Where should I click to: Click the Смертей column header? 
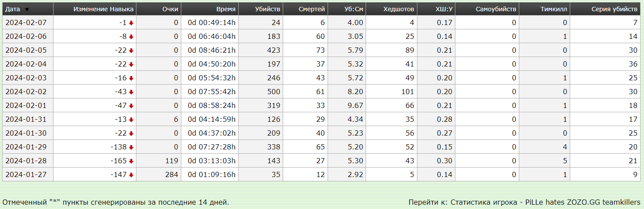[311, 9]
